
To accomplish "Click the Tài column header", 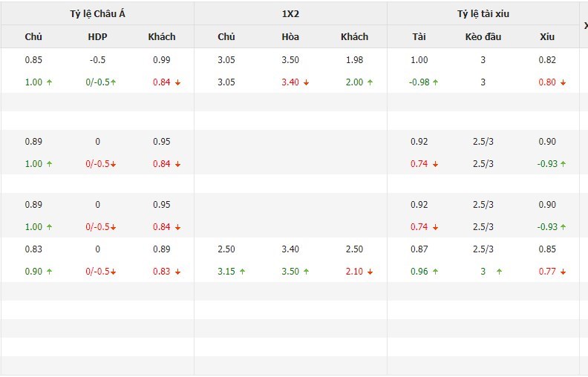I will (x=419, y=37).
